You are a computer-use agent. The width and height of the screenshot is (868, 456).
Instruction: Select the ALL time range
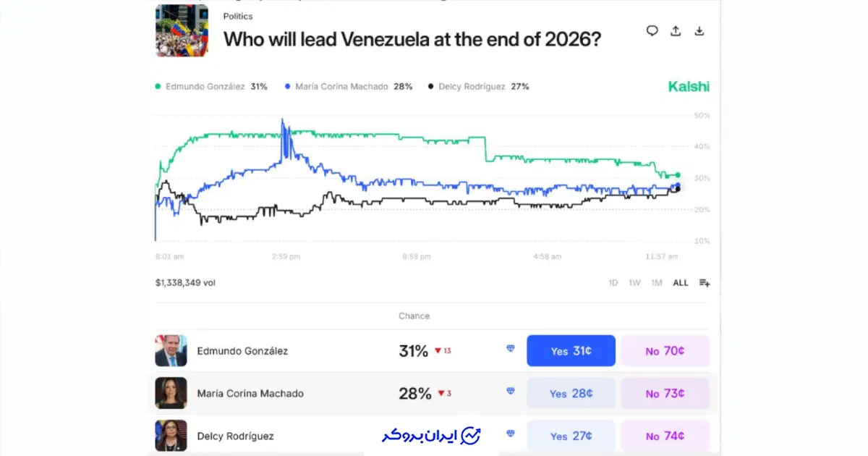pyautogui.click(x=681, y=283)
